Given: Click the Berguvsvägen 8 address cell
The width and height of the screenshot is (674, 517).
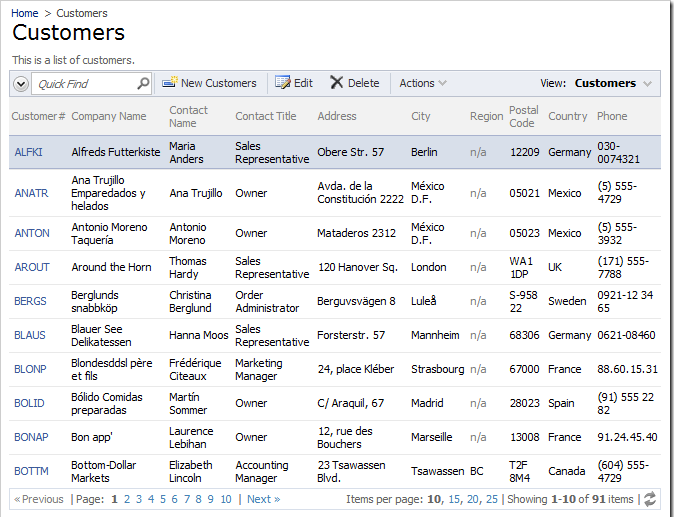Looking at the screenshot, I should coord(356,301).
